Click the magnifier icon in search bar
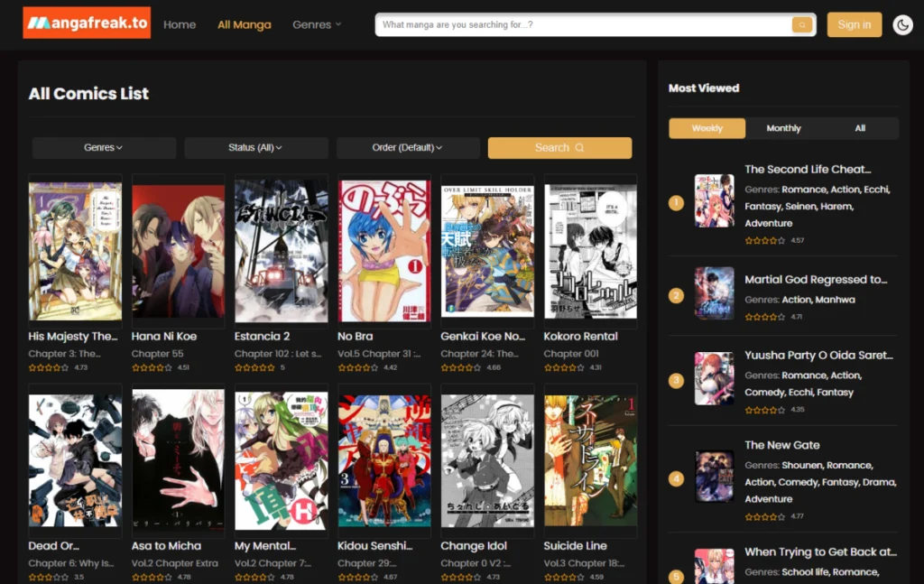The width and height of the screenshot is (924, 584). point(801,24)
